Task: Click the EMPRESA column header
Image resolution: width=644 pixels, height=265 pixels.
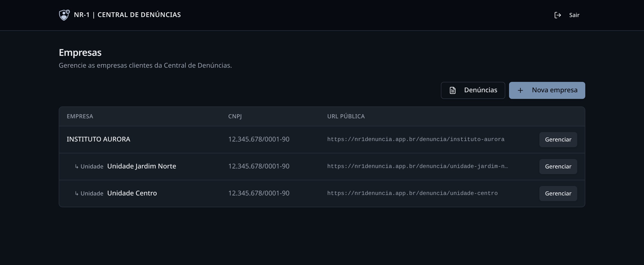Action: 80,116
